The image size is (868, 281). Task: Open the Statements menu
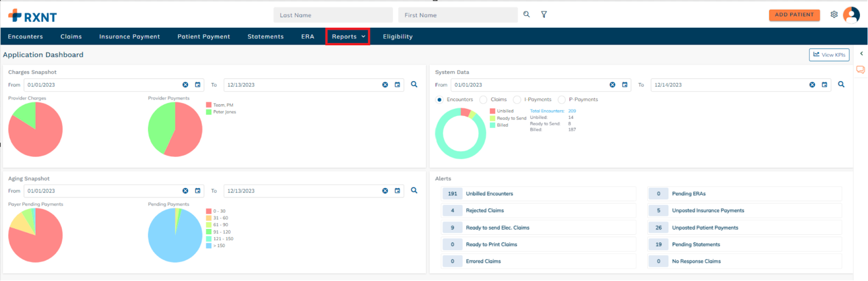pos(266,36)
